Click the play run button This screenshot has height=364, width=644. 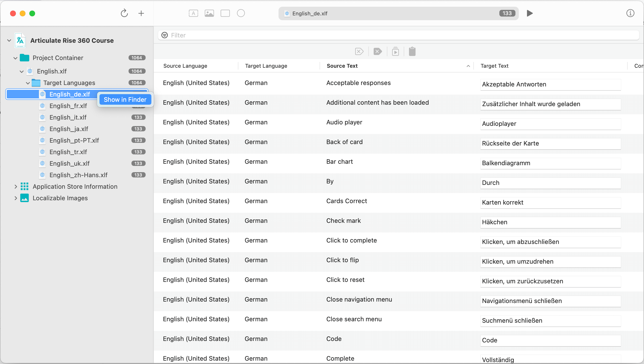pos(530,13)
